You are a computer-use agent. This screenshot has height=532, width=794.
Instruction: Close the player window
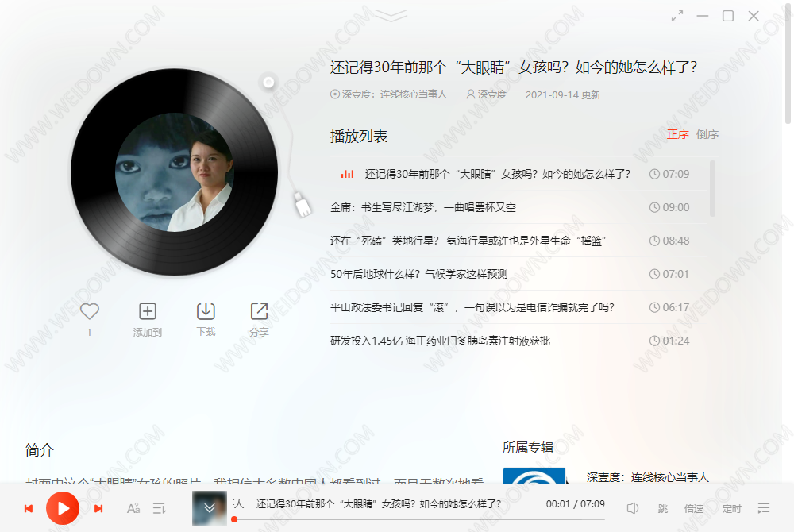pyautogui.click(x=754, y=16)
